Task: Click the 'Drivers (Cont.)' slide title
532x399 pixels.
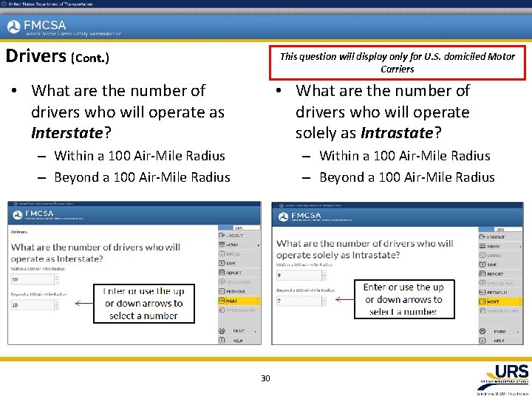Action: pyautogui.click(x=58, y=56)
